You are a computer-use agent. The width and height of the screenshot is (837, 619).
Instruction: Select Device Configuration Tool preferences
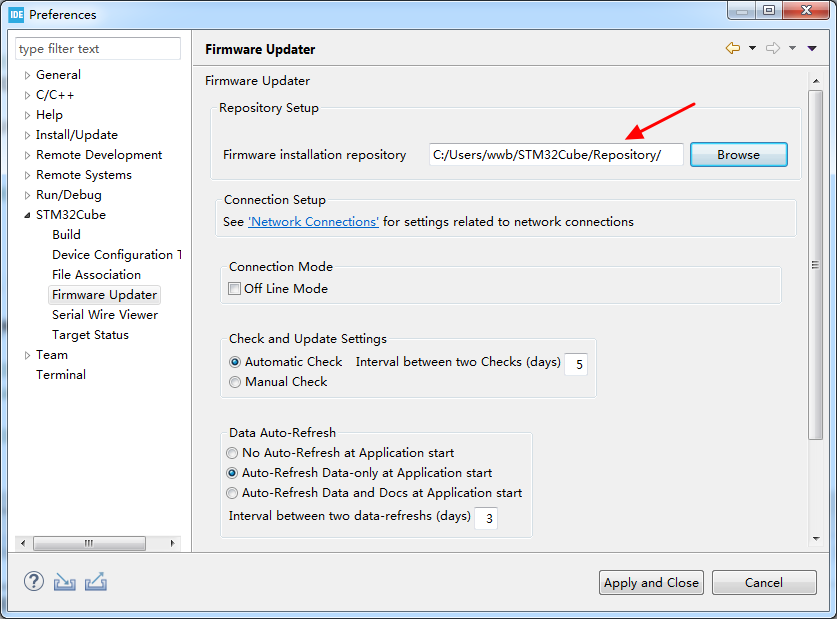117,255
